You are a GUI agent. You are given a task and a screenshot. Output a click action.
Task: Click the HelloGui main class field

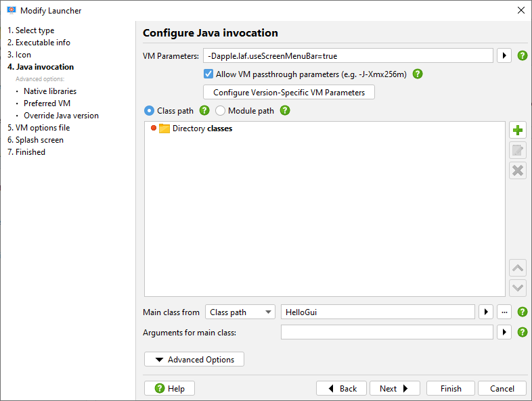click(x=378, y=312)
